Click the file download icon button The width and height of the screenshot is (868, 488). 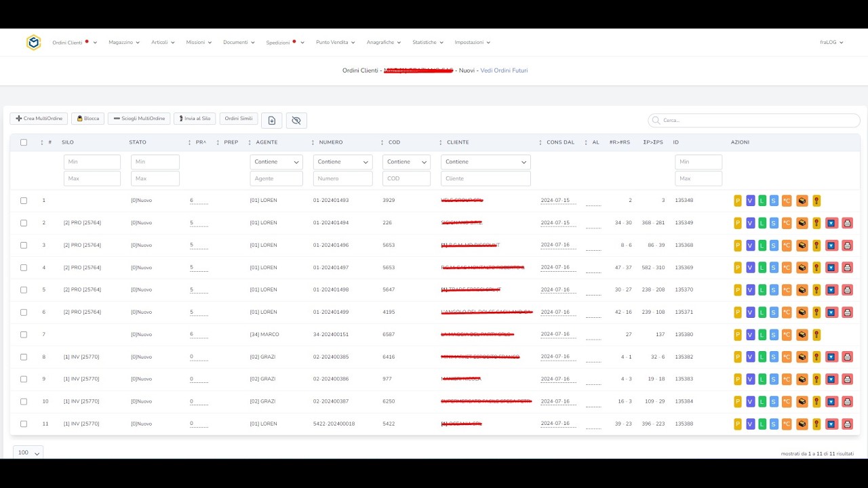click(271, 121)
